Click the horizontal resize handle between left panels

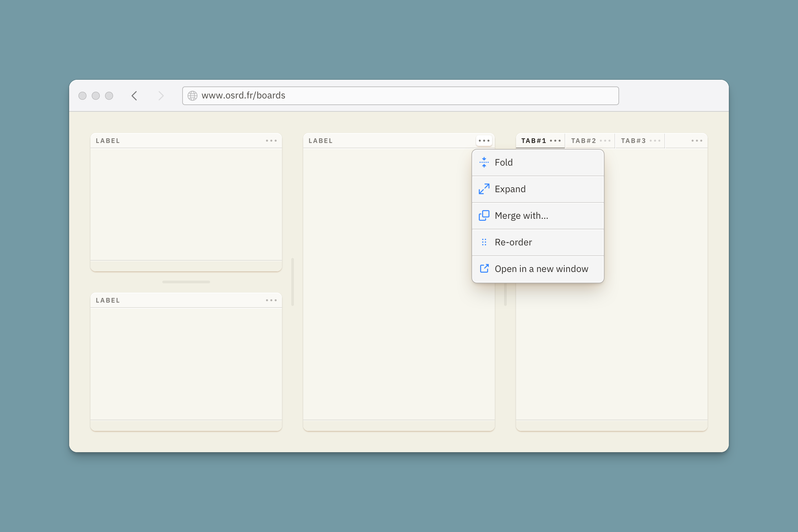[x=186, y=282]
